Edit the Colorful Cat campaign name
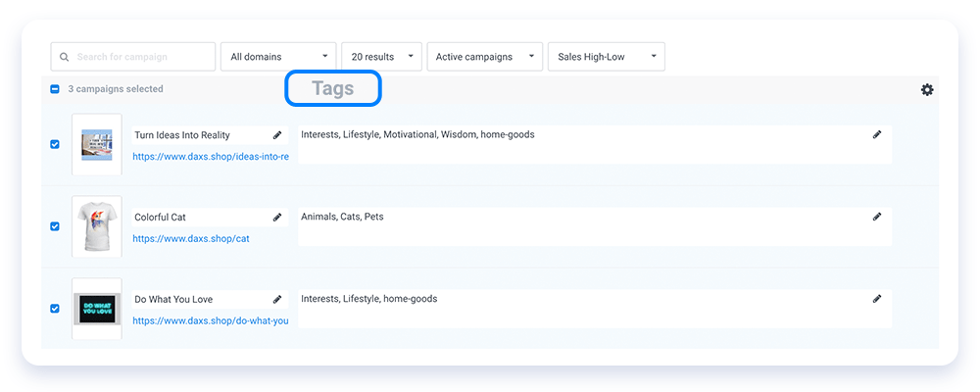The width and height of the screenshot is (980, 392). pyautogui.click(x=277, y=217)
